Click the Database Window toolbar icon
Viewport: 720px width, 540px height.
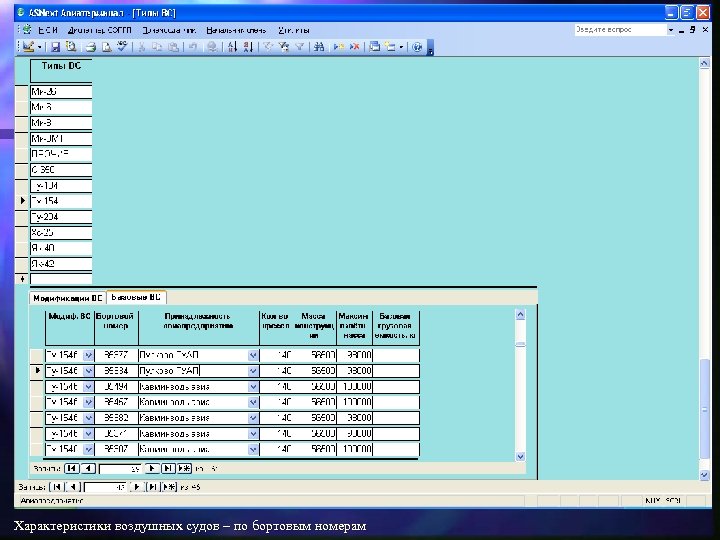[375, 47]
